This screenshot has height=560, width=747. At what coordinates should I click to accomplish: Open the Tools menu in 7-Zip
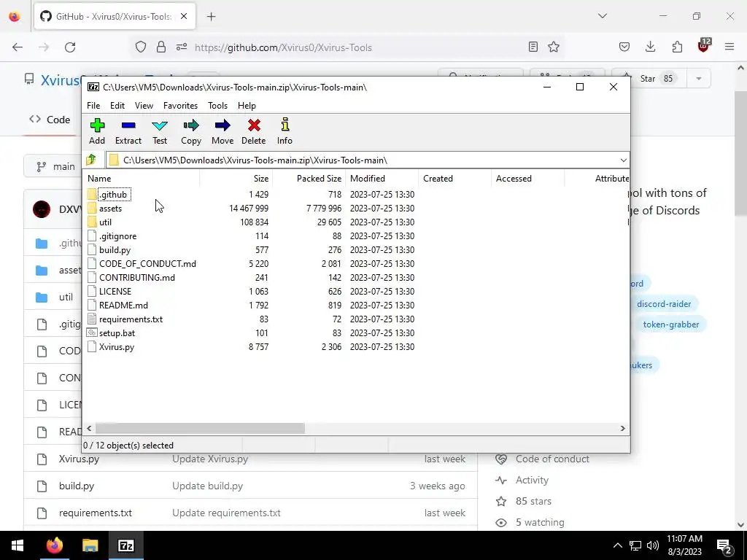(x=217, y=106)
